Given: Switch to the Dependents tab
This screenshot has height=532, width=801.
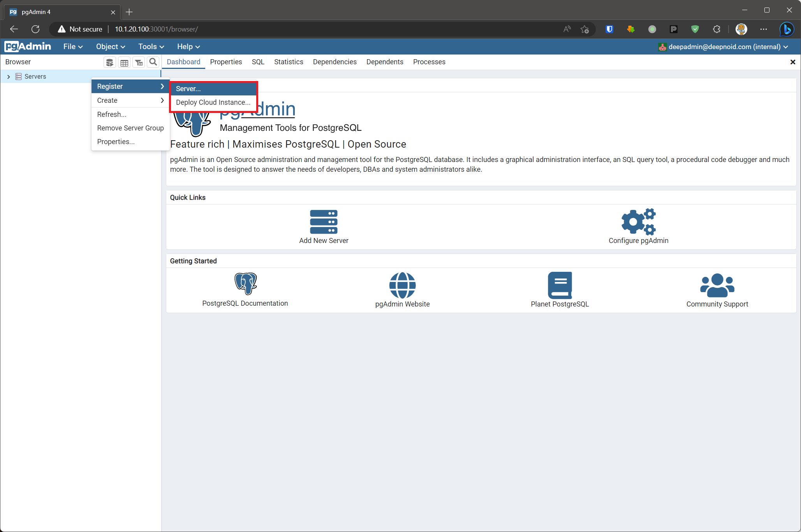Looking at the screenshot, I should coord(385,62).
